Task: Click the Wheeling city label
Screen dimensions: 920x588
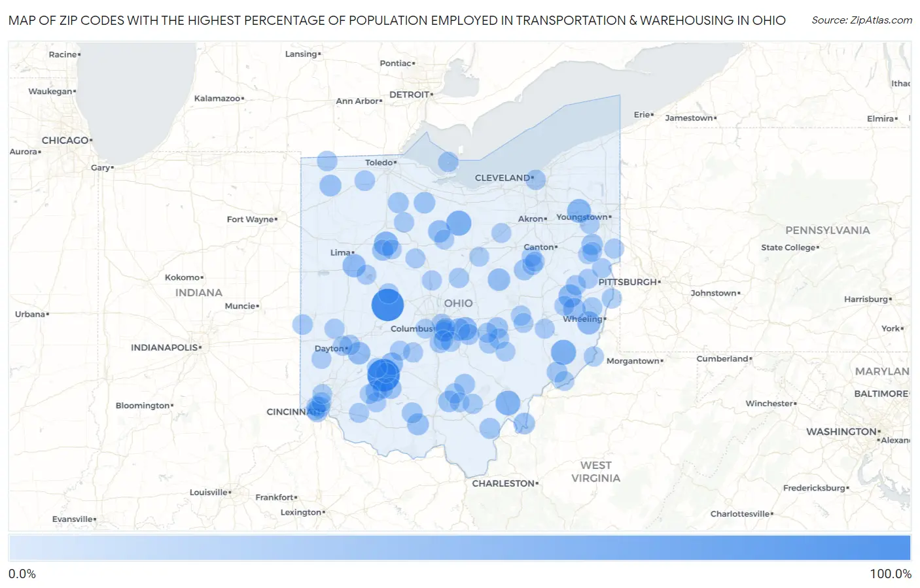Action: pyautogui.click(x=583, y=319)
